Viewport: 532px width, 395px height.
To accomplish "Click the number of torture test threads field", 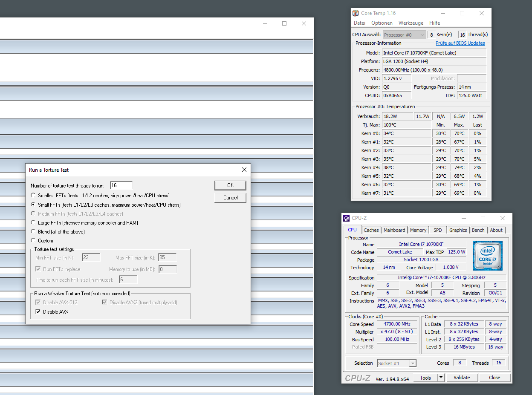I will click(121, 185).
